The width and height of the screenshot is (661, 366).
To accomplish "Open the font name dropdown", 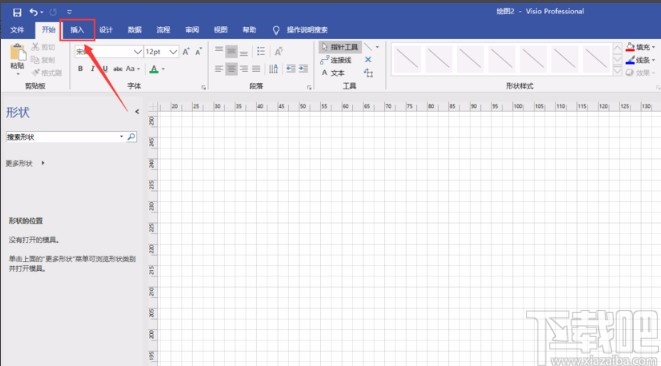I will coord(137,51).
